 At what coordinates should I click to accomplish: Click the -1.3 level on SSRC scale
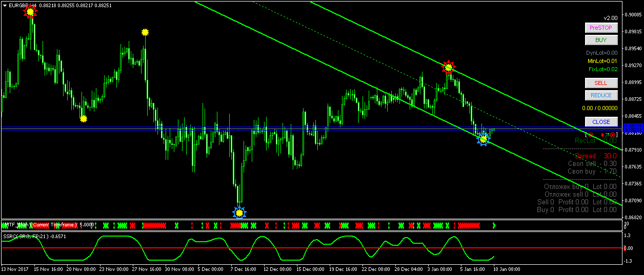coord(627,261)
